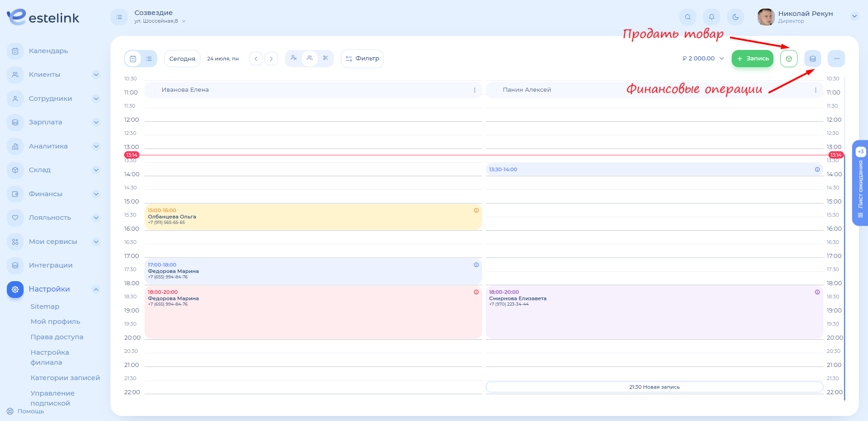Click the green Запись button
This screenshot has height=421, width=868.
(752, 59)
